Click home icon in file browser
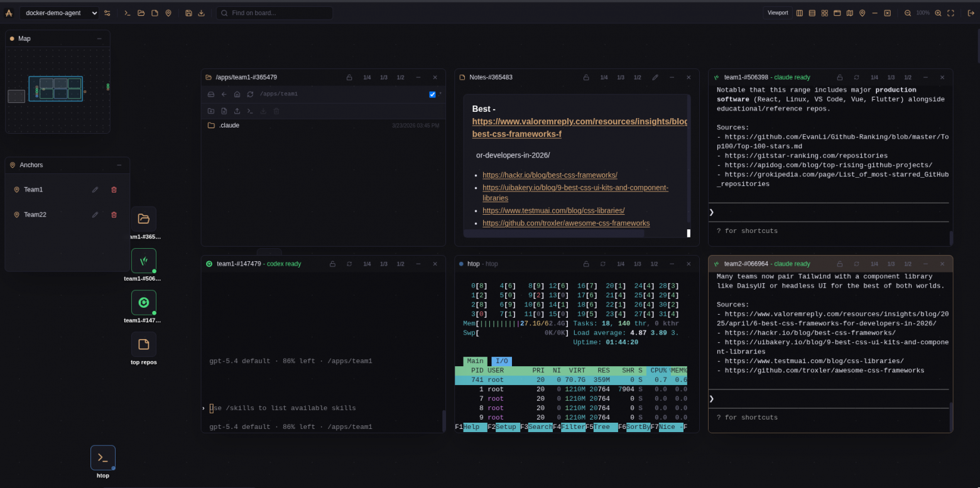980x488 pixels. (237, 94)
